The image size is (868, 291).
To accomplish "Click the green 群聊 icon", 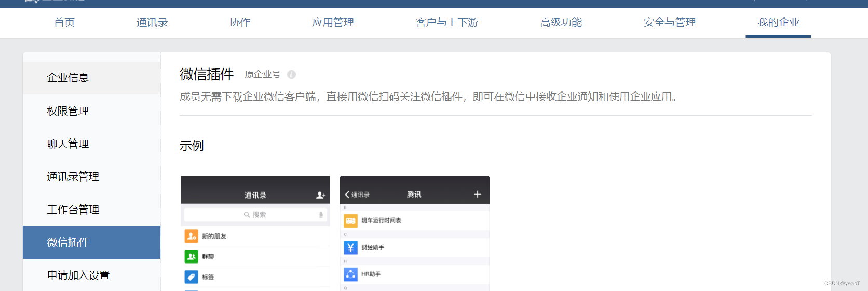I will (191, 256).
